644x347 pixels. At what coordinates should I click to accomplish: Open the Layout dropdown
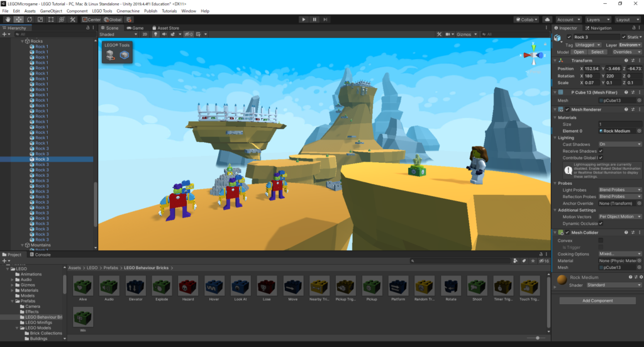click(x=628, y=19)
